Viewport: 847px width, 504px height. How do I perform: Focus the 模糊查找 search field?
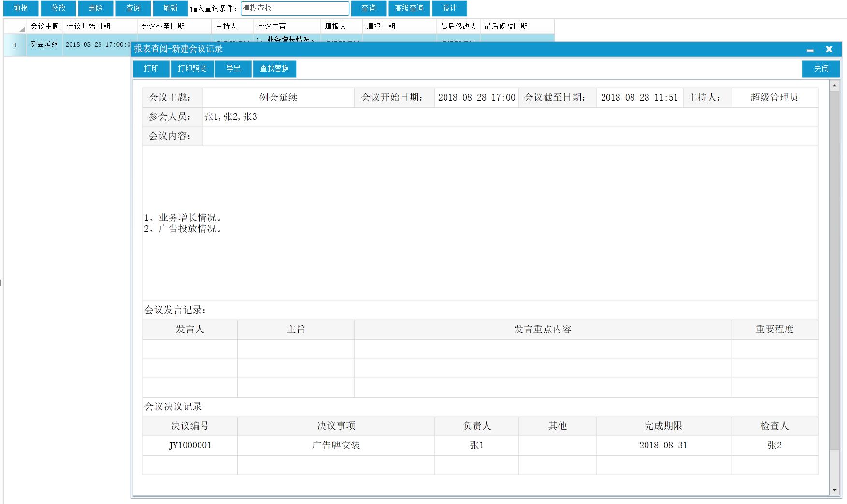pyautogui.click(x=295, y=8)
